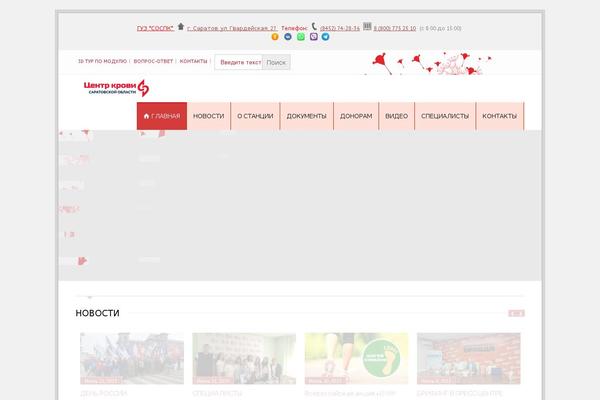Click the pink button right of Новости heading
Viewport: 600px width, 400px height.
point(516,313)
